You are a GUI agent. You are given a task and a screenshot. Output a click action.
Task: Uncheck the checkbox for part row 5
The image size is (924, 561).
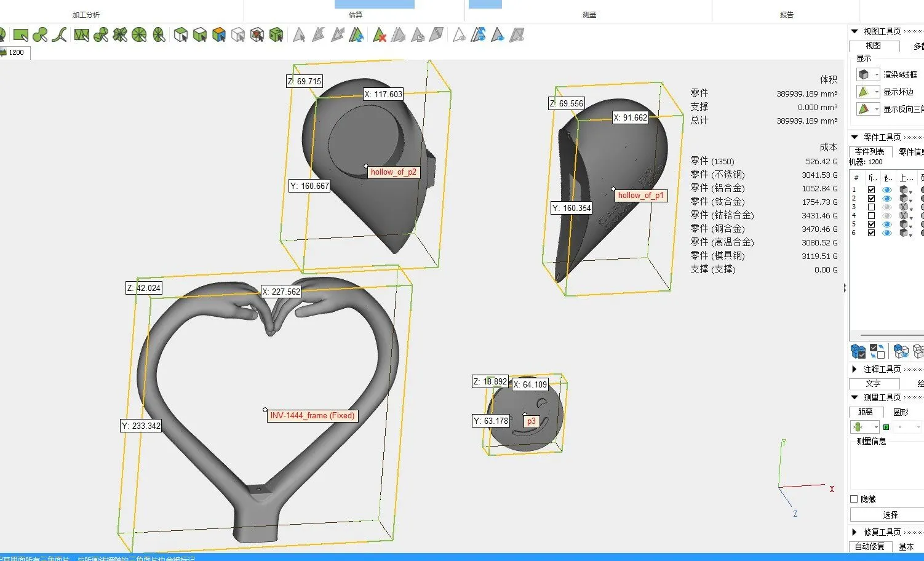(871, 225)
